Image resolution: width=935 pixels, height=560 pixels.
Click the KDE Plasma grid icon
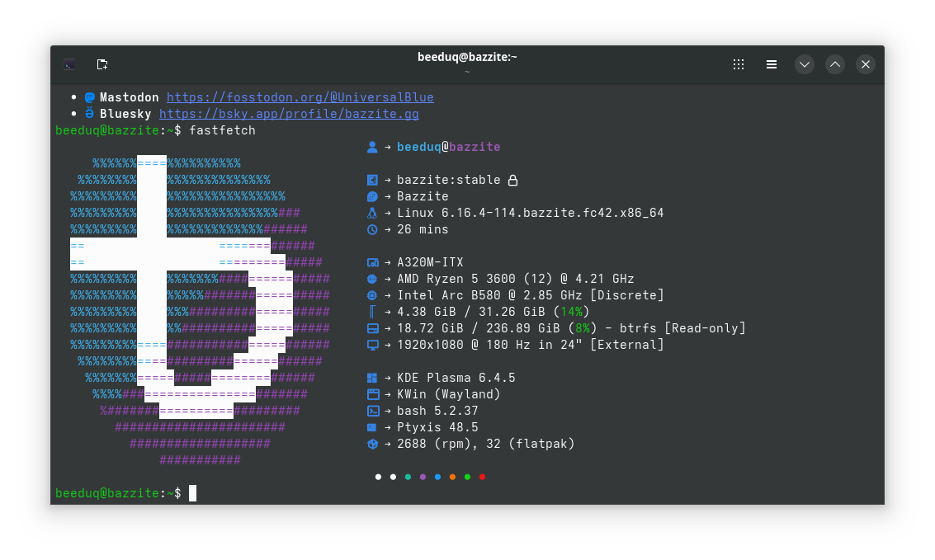click(372, 378)
